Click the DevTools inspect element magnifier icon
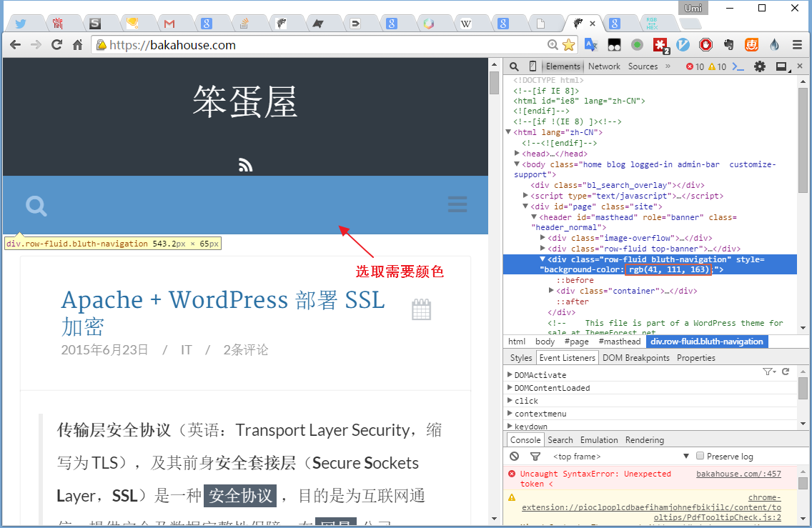This screenshot has height=528, width=812. (514, 66)
